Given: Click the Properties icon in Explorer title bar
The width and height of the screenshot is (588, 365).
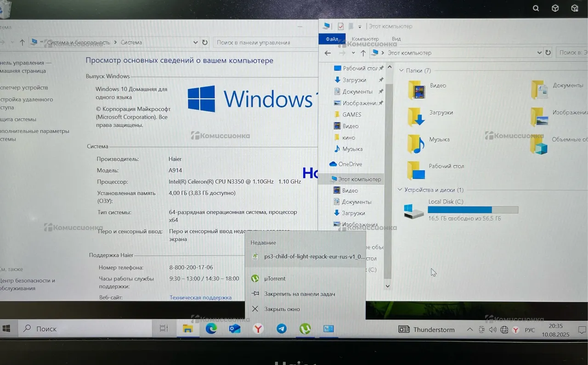Looking at the screenshot, I should [340, 26].
